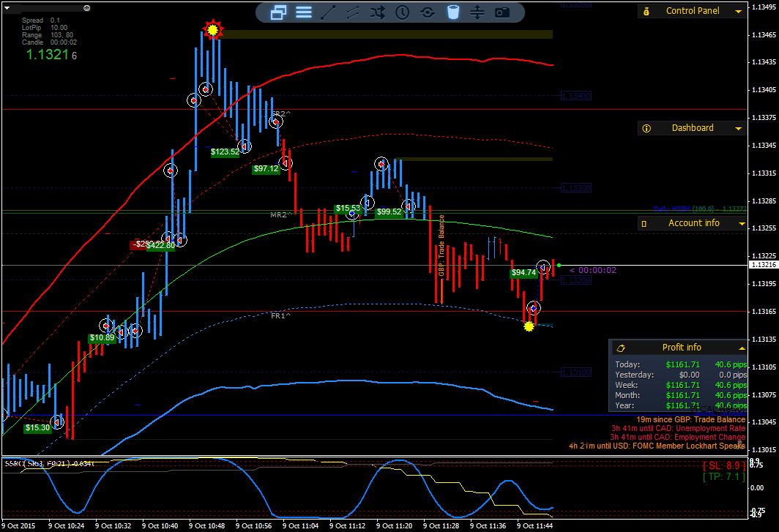Click the overlapping windows toolbar icon
This screenshot has width=779, height=532.
pyautogui.click(x=278, y=12)
